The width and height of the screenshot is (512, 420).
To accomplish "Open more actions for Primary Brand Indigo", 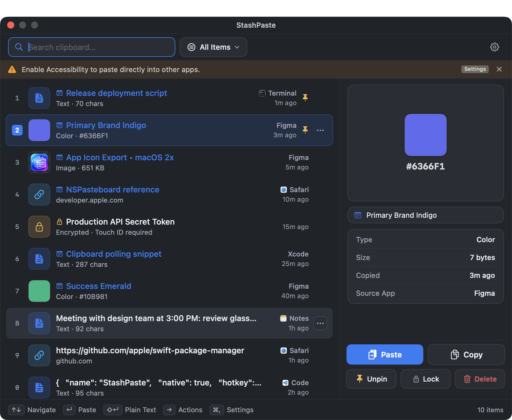I will coord(320,130).
